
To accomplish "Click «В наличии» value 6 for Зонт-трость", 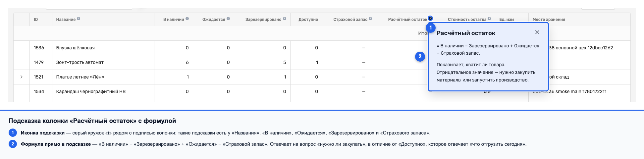I will (x=187, y=62).
